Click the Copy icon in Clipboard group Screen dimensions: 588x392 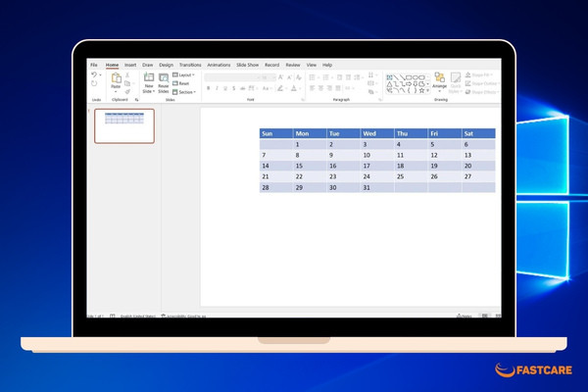coord(127,83)
